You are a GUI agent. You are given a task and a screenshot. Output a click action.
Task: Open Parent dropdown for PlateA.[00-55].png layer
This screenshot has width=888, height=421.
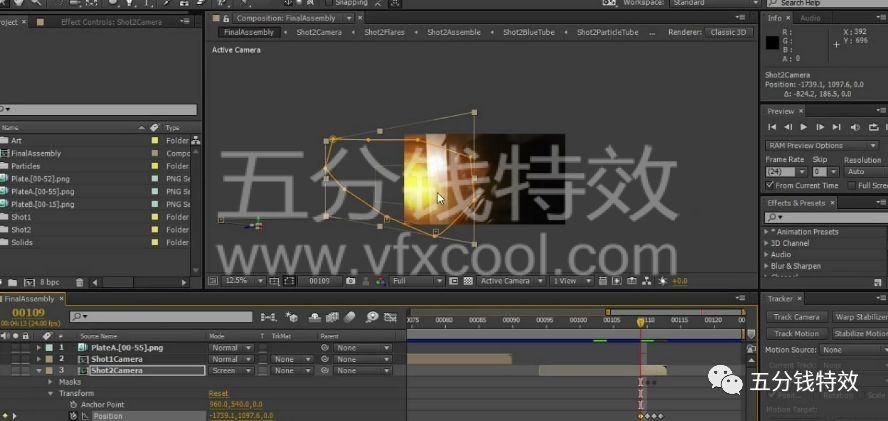tap(362, 348)
